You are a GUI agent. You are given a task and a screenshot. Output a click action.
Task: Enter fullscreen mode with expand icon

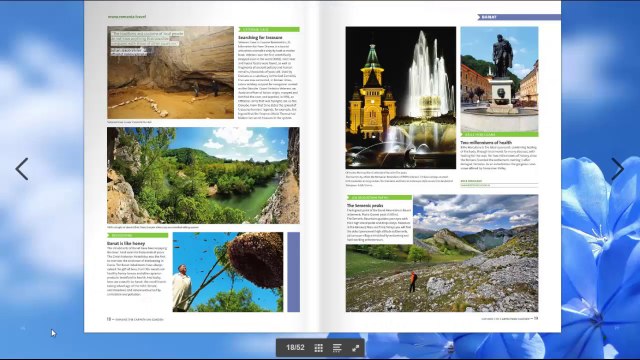click(x=356, y=348)
